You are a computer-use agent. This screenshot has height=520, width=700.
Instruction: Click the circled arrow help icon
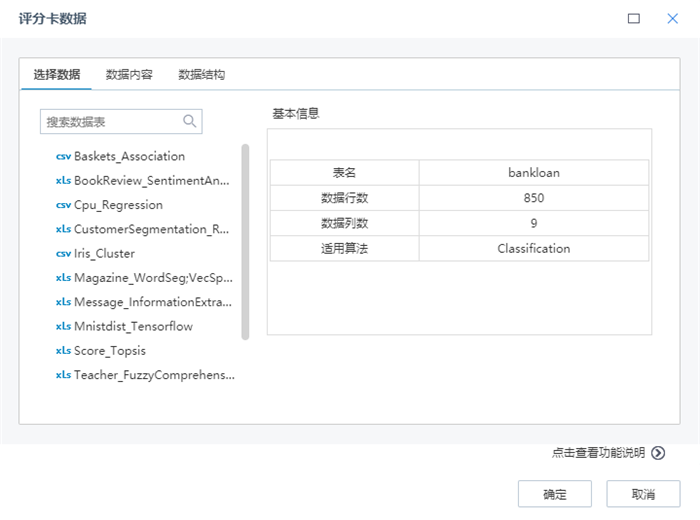[658, 453]
